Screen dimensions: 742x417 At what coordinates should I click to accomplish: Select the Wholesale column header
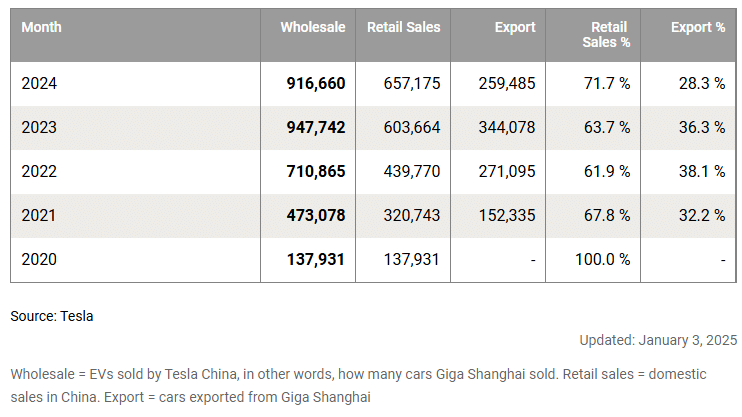[x=312, y=28]
